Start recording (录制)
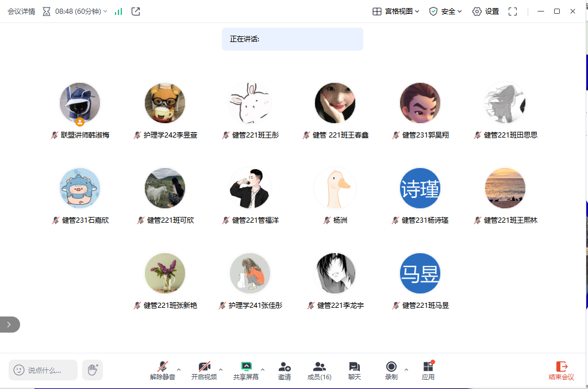 [x=391, y=370]
